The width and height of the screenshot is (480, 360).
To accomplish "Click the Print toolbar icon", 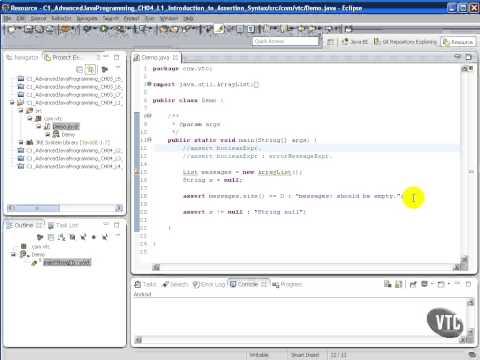I will point(50,30).
